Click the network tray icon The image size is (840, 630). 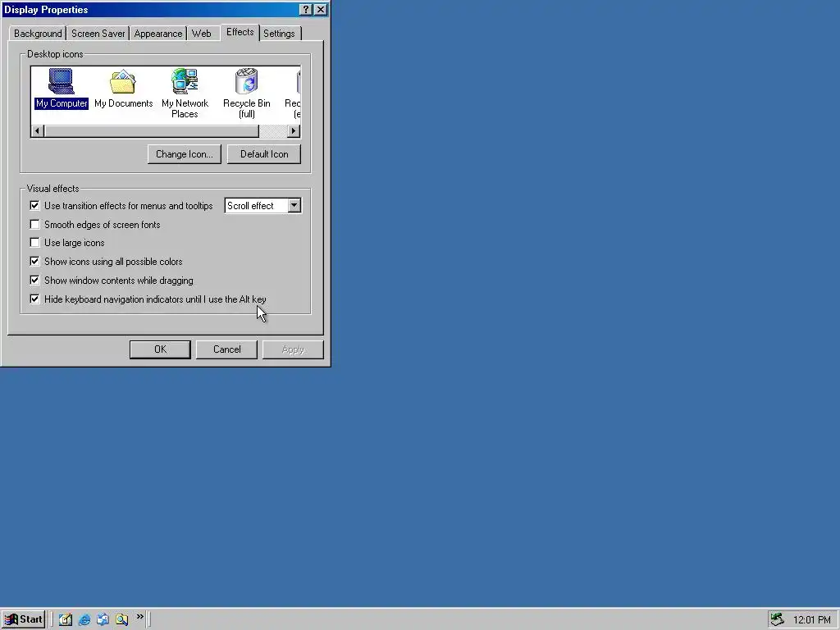(x=778, y=619)
